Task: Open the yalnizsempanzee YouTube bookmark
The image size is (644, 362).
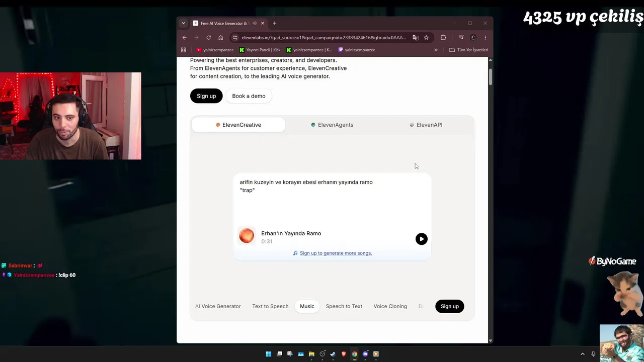Action: click(215, 50)
